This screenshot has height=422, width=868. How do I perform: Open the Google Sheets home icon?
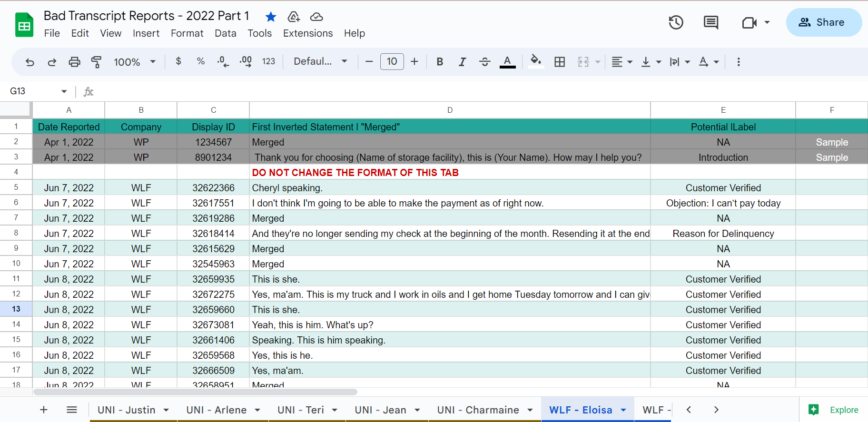click(24, 25)
